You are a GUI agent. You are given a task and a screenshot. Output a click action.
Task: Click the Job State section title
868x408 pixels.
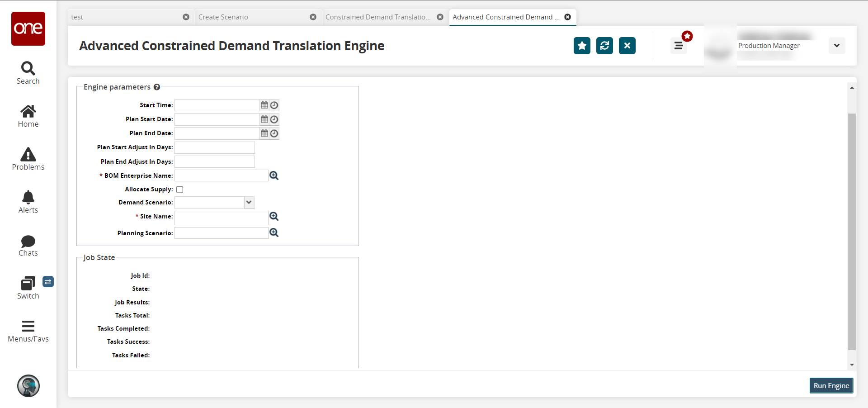(99, 257)
